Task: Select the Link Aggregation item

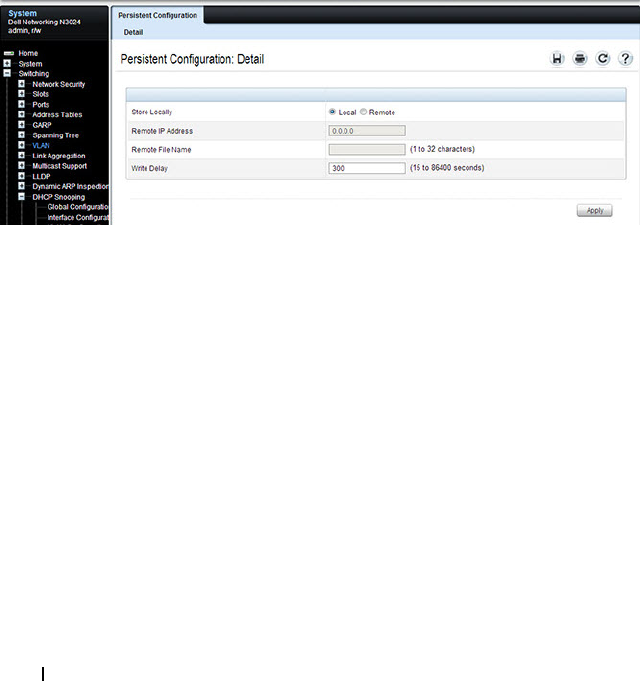Action: [59, 156]
